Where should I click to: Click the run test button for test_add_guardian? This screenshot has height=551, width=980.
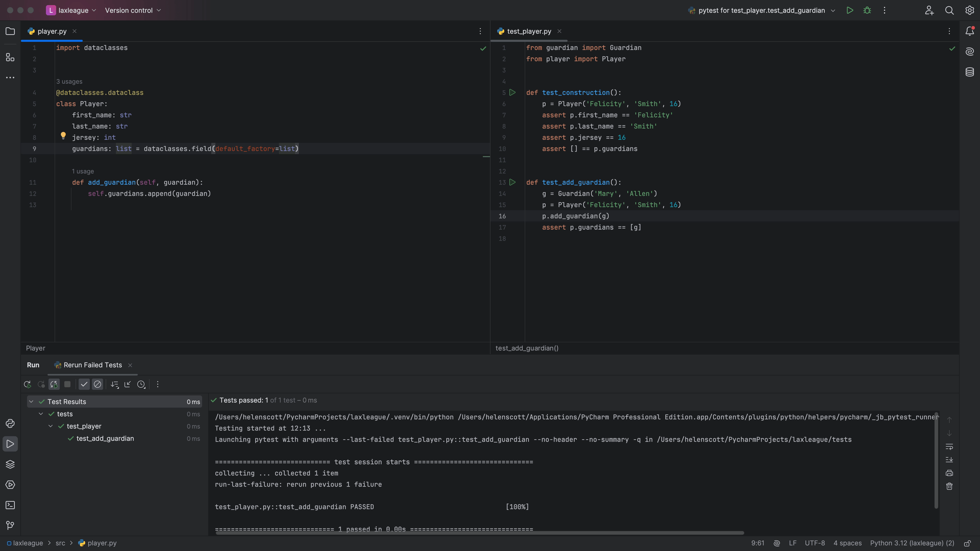pyautogui.click(x=513, y=183)
